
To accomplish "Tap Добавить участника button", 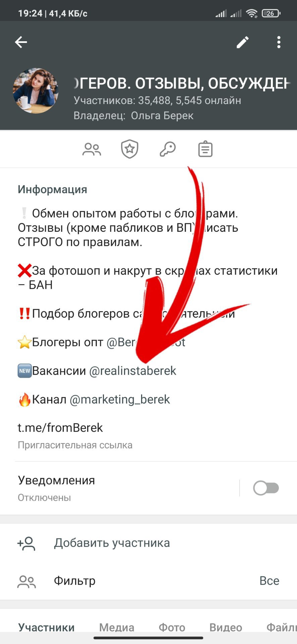I will (x=112, y=543).
